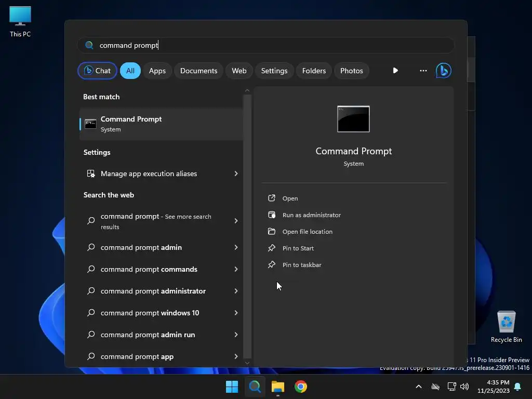Switch to the Apps filter tab
This screenshot has height=399, width=532.
click(157, 71)
